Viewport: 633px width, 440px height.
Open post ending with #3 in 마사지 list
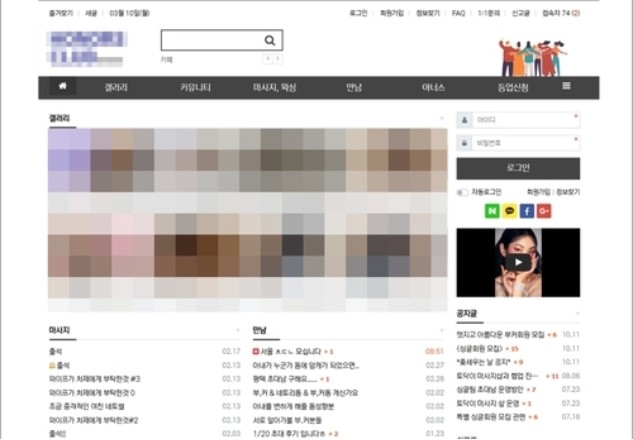point(94,379)
